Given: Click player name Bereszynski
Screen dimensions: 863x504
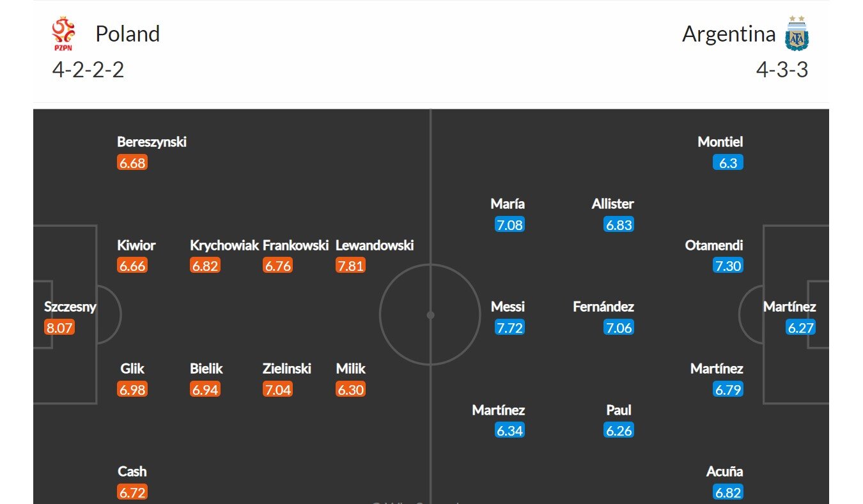Looking at the screenshot, I should point(152,142).
